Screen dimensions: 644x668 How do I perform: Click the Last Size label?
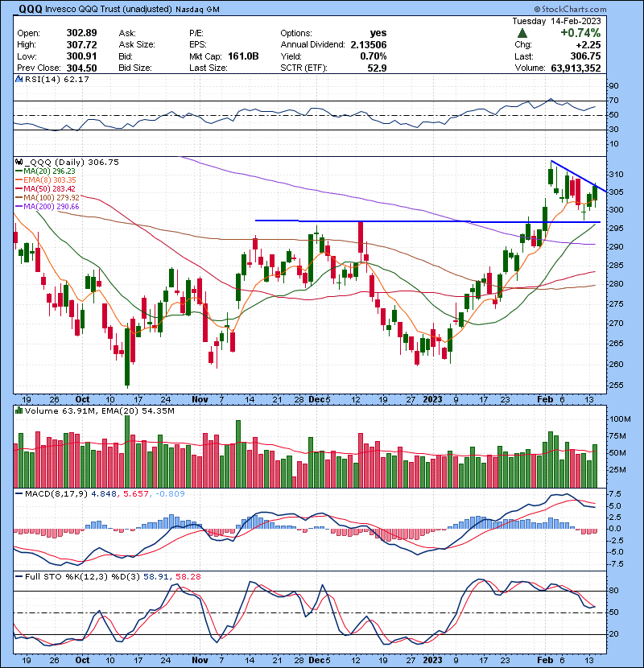pos(208,68)
